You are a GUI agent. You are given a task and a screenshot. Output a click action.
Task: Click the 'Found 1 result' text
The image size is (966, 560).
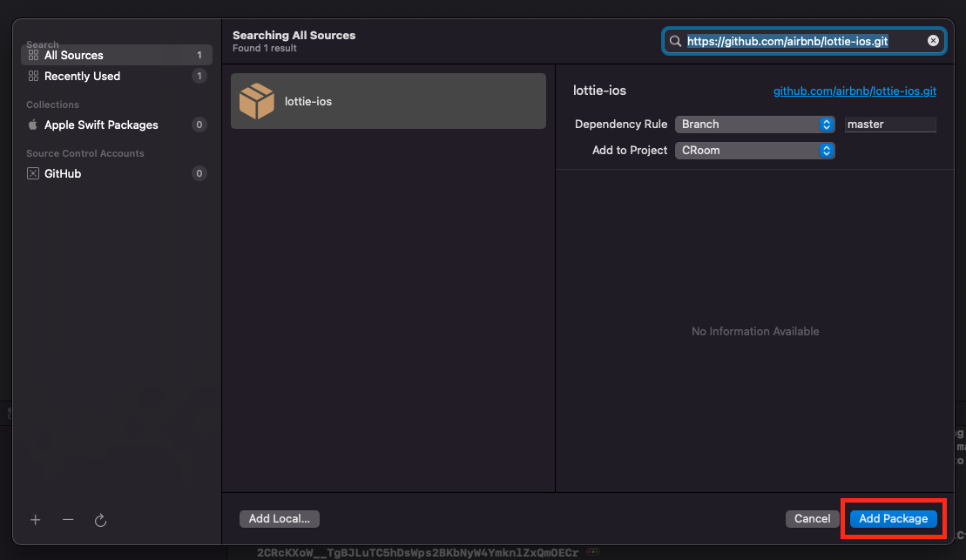pos(264,48)
